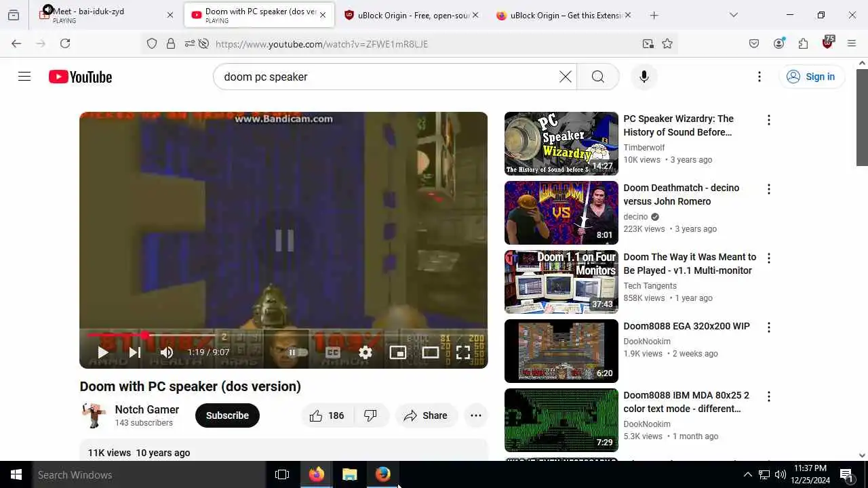The width and height of the screenshot is (868, 488).
Task: Open Doom on Four Monitors thumbnail
Action: 561,282
